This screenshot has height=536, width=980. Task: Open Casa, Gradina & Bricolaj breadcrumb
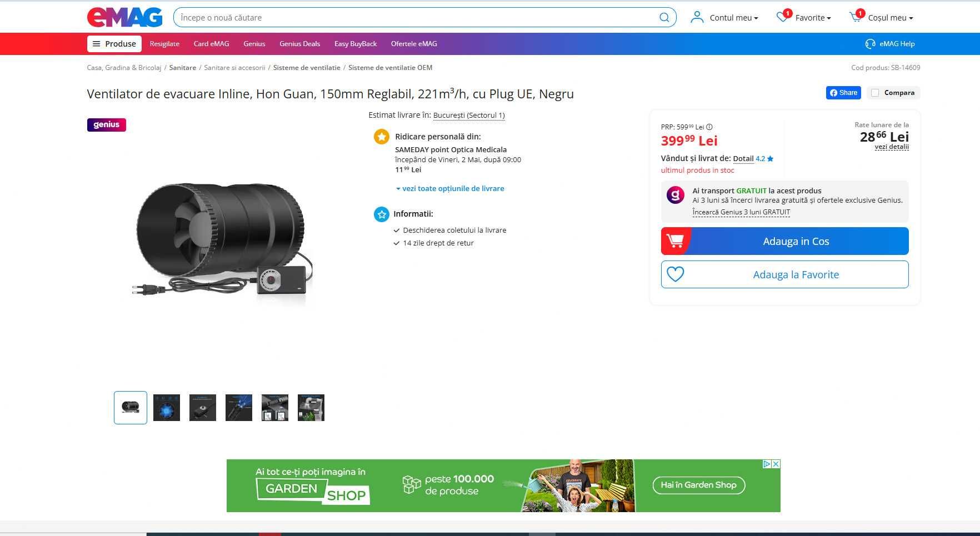tap(124, 68)
